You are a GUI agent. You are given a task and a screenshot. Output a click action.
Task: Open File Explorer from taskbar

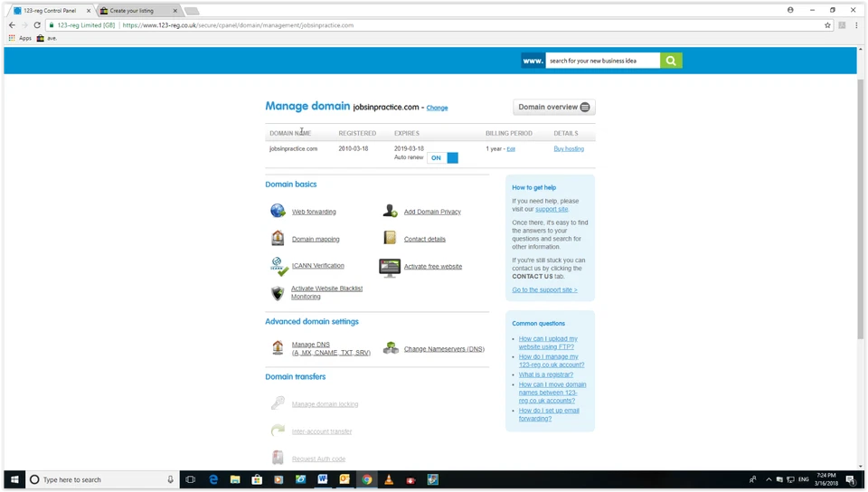pyautogui.click(x=235, y=480)
